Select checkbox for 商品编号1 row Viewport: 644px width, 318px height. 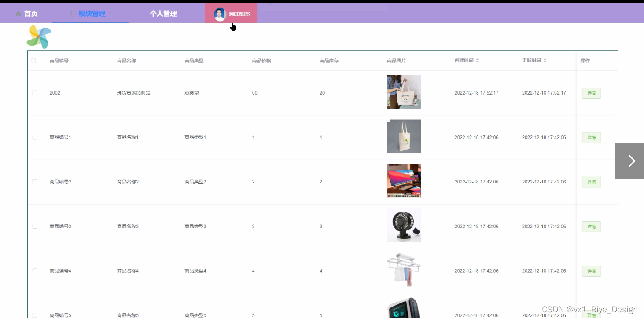coord(35,137)
